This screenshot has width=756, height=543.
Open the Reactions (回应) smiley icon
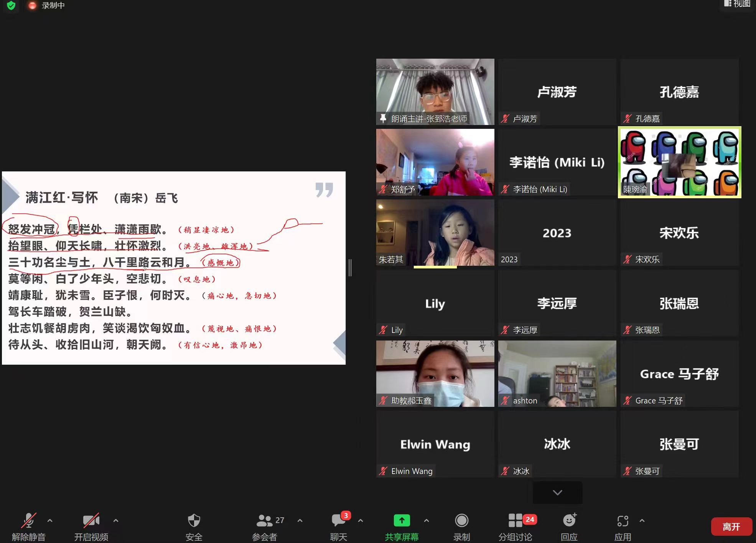pyautogui.click(x=569, y=521)
